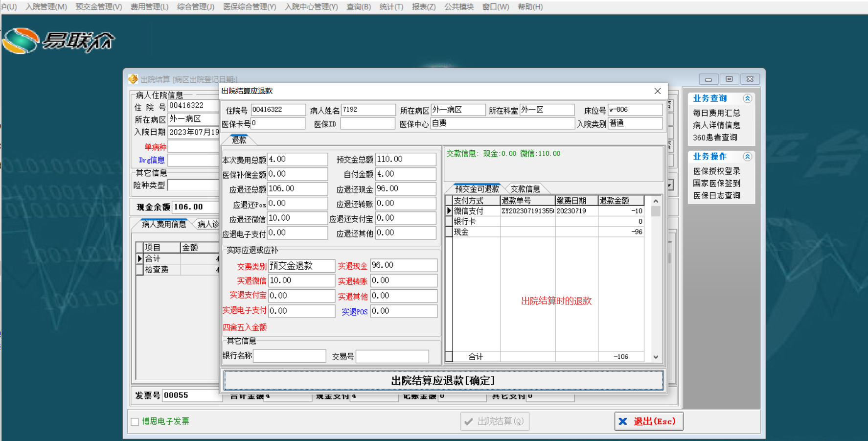Click the 病人姓名 field in dialog

[x=368, y=110]
